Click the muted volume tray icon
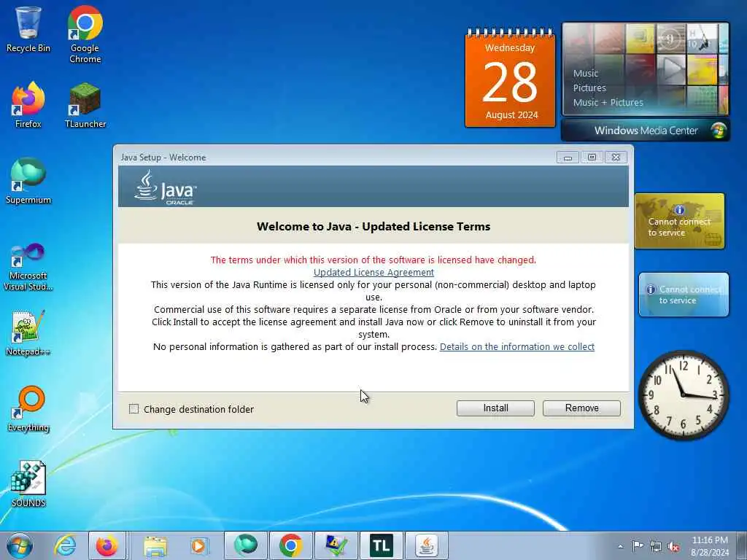This screenshot has width=747, height=560. (x=673, y=547)
